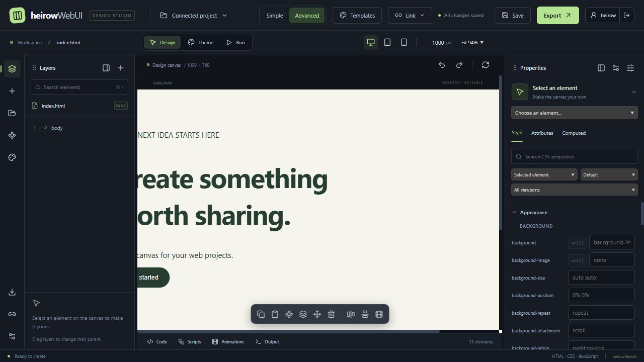Click the background-size value field
644x362 pixels.
tap(601, 278)
